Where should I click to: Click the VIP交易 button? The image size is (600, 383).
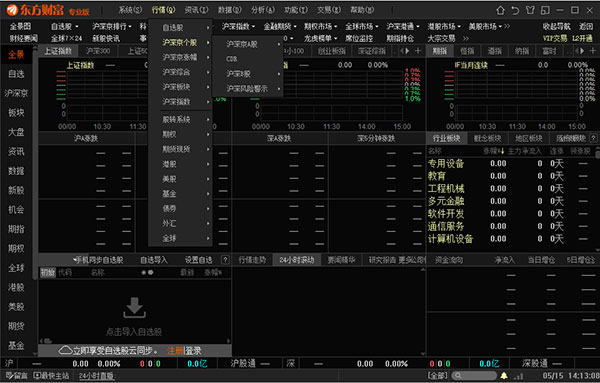554,38
